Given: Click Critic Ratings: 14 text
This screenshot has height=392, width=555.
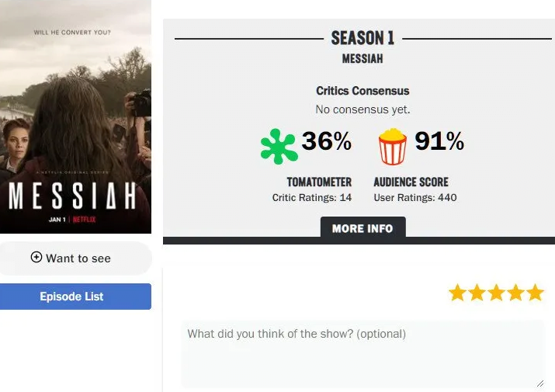Looking at the screenshot, I should pos(312,198).
